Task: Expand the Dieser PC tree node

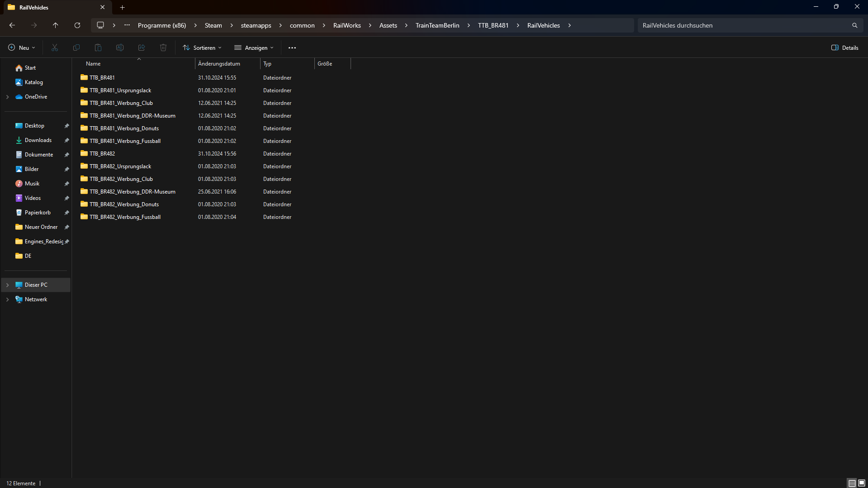Action: [8, 285]
